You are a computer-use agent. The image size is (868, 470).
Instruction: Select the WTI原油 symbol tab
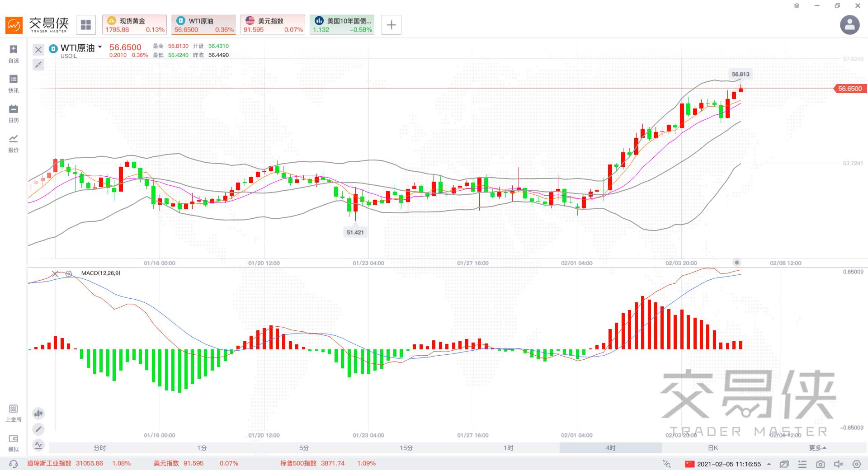(204, 25)
